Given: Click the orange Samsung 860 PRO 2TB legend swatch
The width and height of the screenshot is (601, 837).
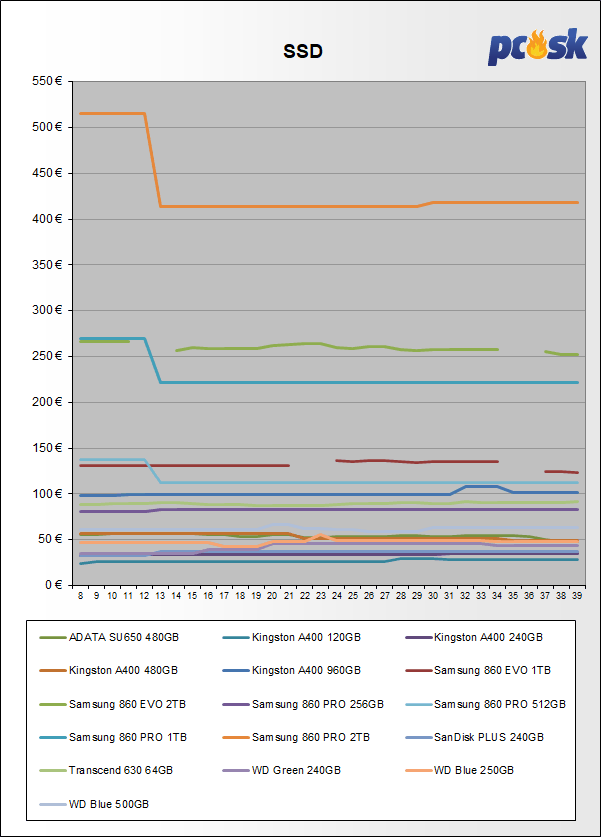Looking at the screenshot, I should coord(235,738).
